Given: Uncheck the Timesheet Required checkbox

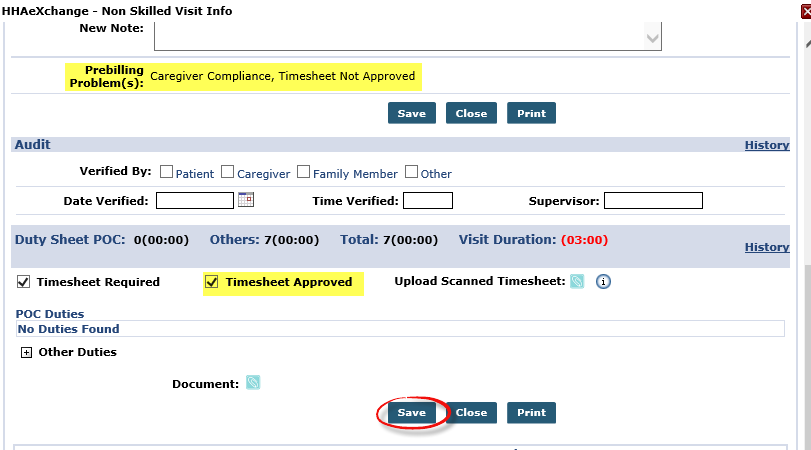Looking at the screenshot, I should click(x=23, y=282).
